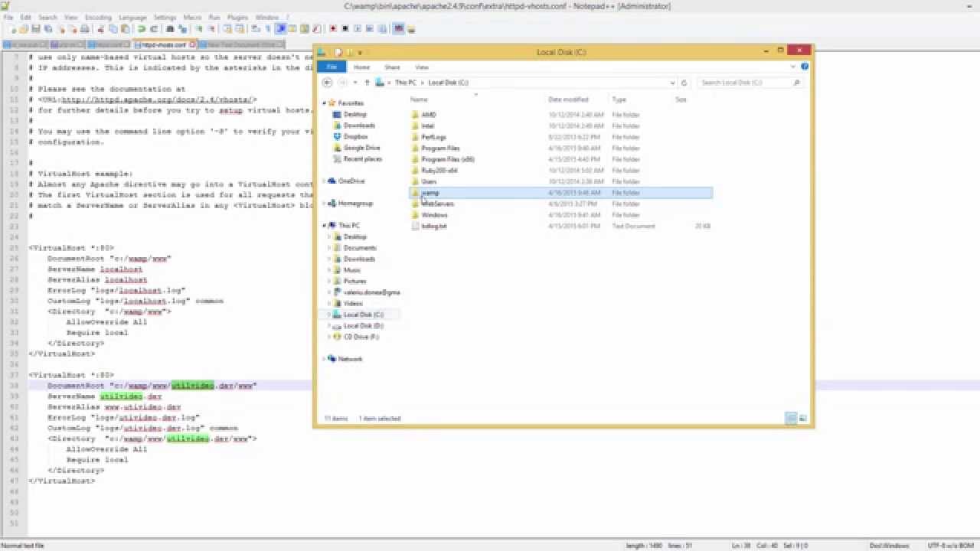Toggle synchronize vertical scrolling
The height and width of the screenshot is (551, 980).
pyautogui.click(x=227, y=29)
